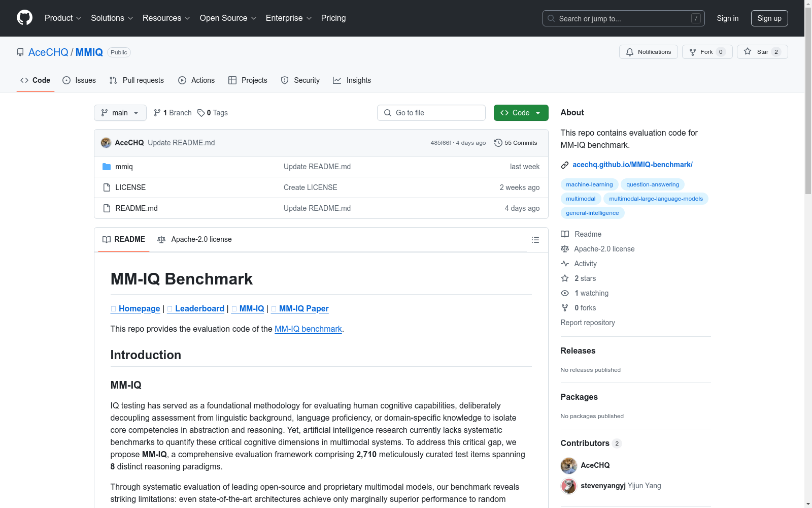This screenshot has height=508, width=812.
Task: Click the AceCHQ contributor avatar
Action: click(568, 465)
